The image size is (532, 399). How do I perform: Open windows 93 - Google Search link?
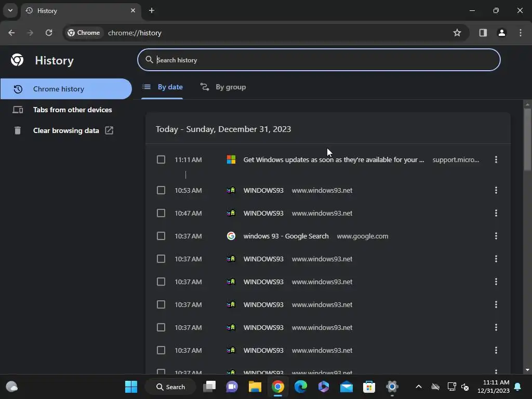pos(286,236)
